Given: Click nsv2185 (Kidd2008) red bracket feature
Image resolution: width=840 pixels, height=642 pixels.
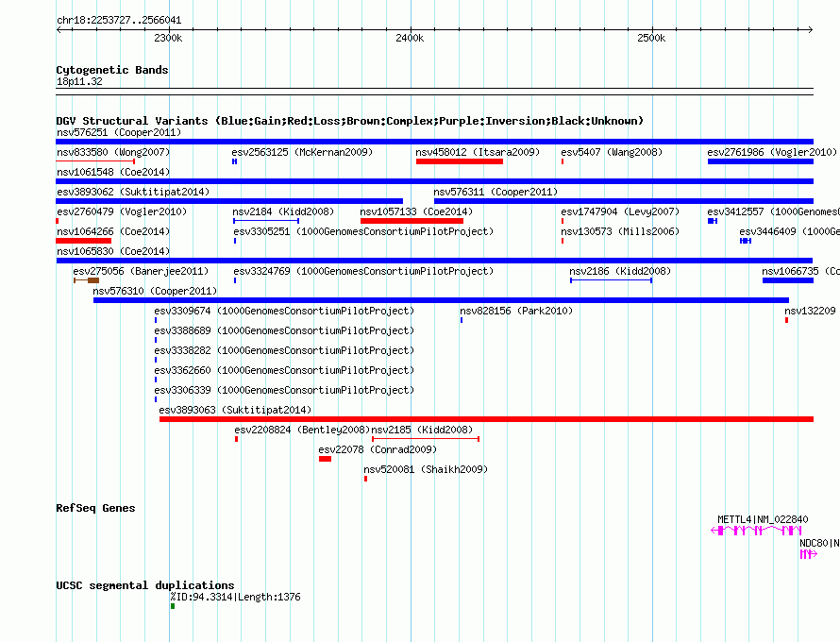Looking at the screenshot, I should tap(426, 439).
